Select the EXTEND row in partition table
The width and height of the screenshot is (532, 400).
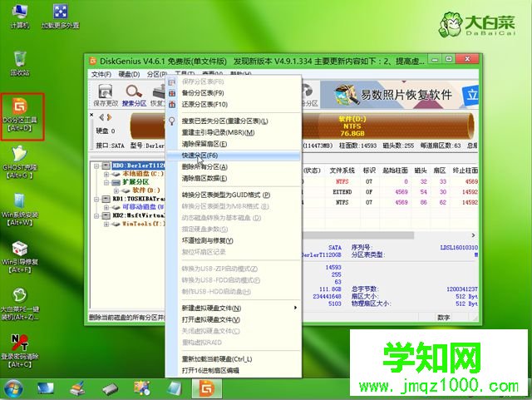pyautogui.click(x=390, y=192)
